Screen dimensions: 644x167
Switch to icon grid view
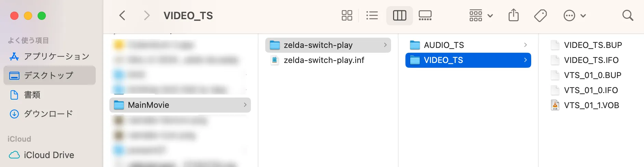(x=347, y=15)
